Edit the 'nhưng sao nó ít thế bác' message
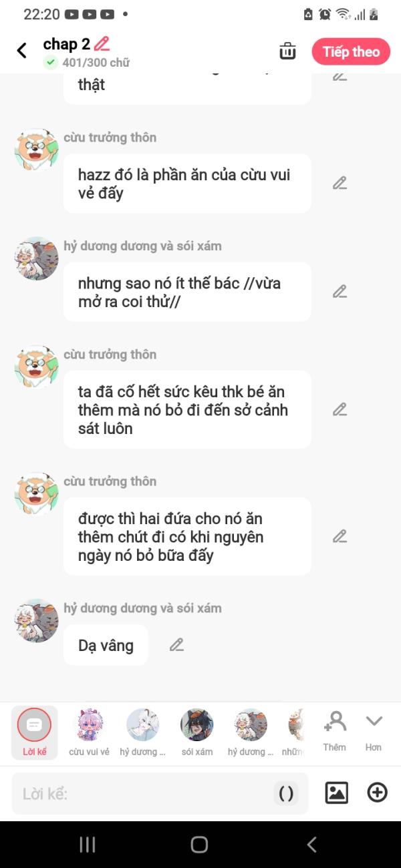401x868 pixels. (x=340, y=292)
